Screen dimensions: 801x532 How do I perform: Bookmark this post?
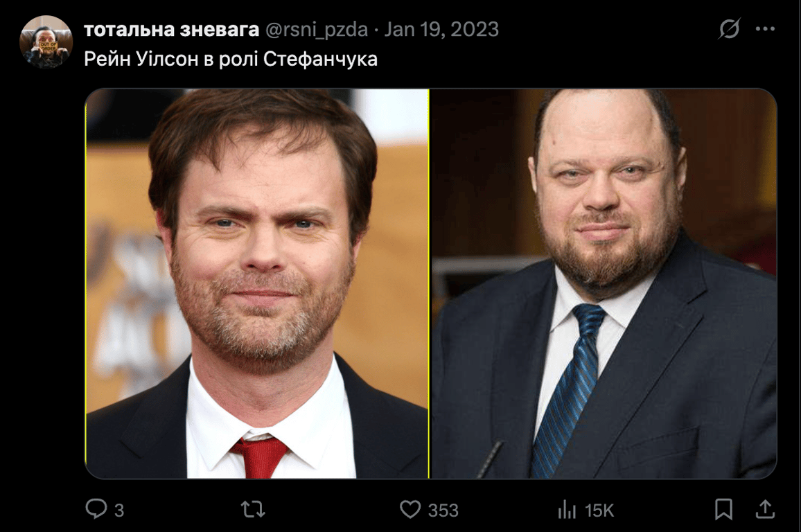coord(723,509)
